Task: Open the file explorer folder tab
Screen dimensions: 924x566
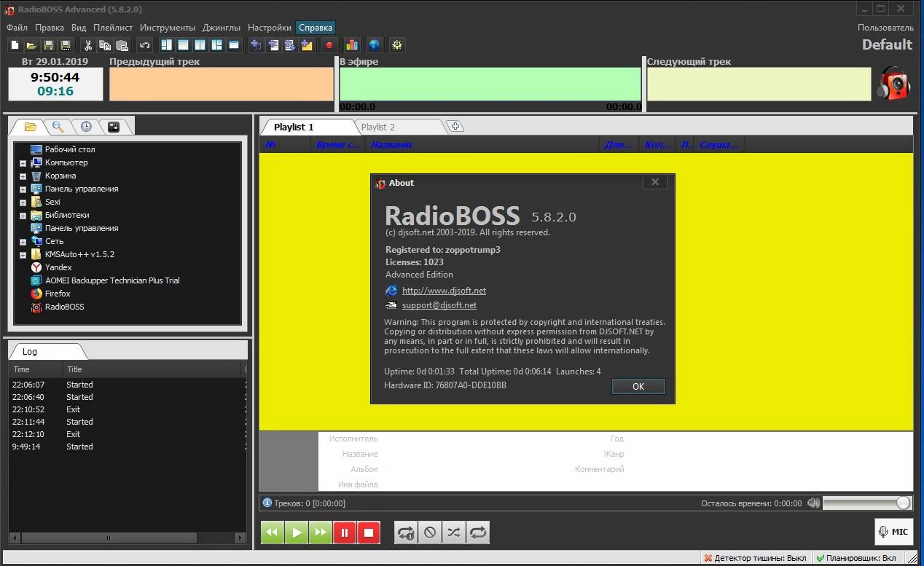Action: pos(30,127)
